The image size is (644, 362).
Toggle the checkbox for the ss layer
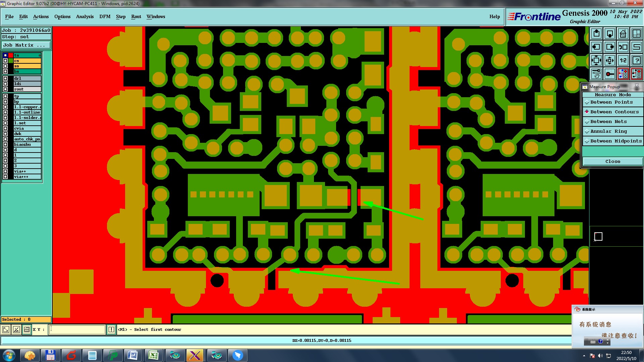(x=5, y=66)
